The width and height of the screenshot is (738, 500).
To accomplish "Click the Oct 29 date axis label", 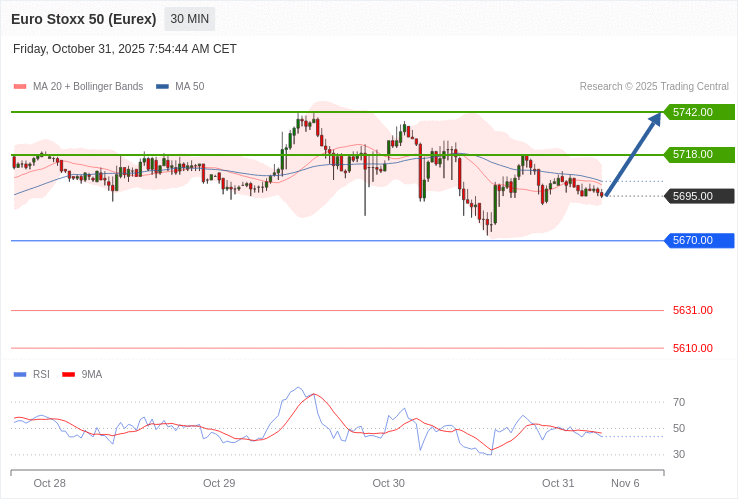I will [219, 484].
